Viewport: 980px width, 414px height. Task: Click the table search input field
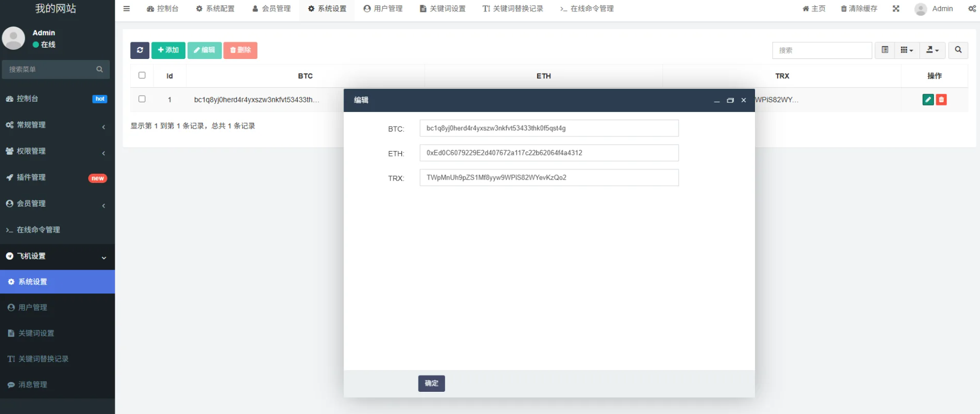click(822, 50)
